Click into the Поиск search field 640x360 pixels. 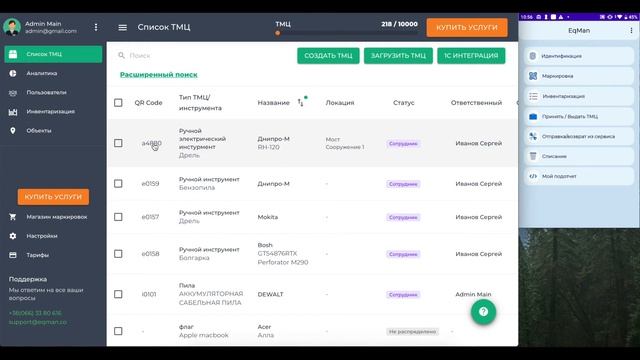point(204,56)
